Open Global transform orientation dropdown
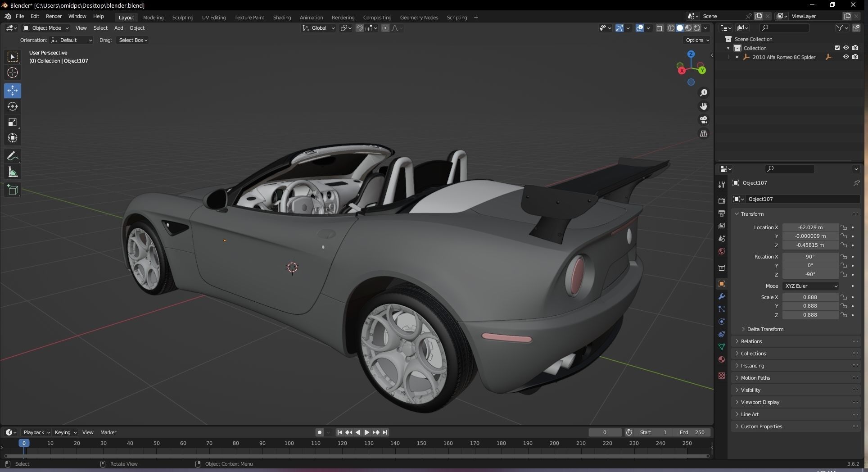 coord(319,28)
